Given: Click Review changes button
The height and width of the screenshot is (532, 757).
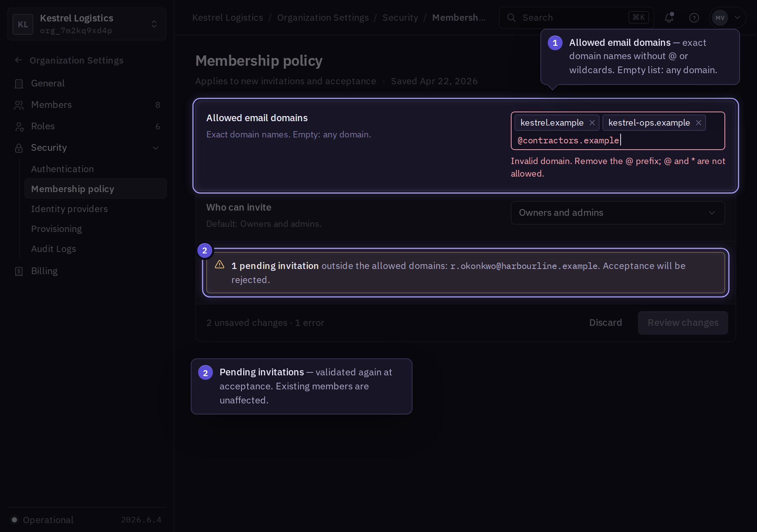Looking at the screenshot, I should tap(683, 323).
